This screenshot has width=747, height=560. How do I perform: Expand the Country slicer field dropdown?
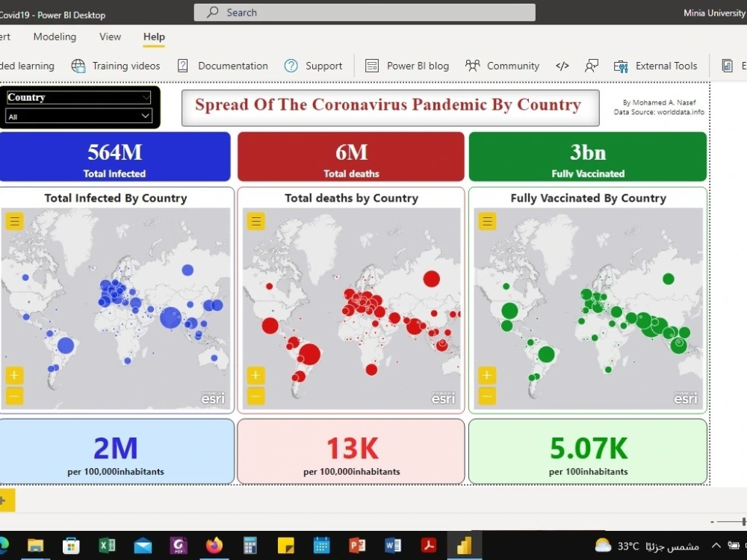[x=145, y=97]
